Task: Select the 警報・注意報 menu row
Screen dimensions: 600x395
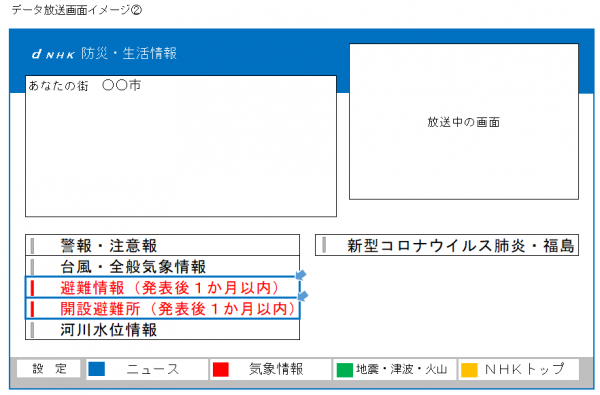Action: tap(162, 245)
